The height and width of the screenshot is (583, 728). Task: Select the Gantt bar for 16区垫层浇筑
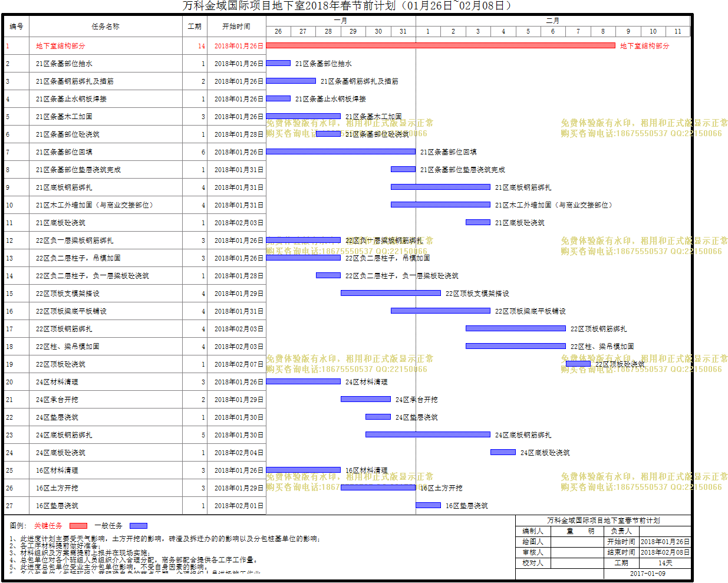(429, 505)
